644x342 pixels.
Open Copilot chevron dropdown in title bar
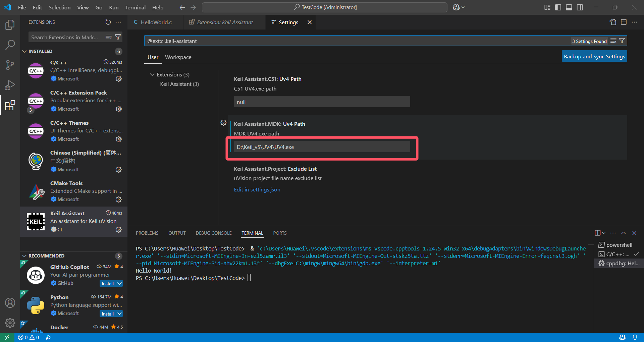click(x=463, y=7)
